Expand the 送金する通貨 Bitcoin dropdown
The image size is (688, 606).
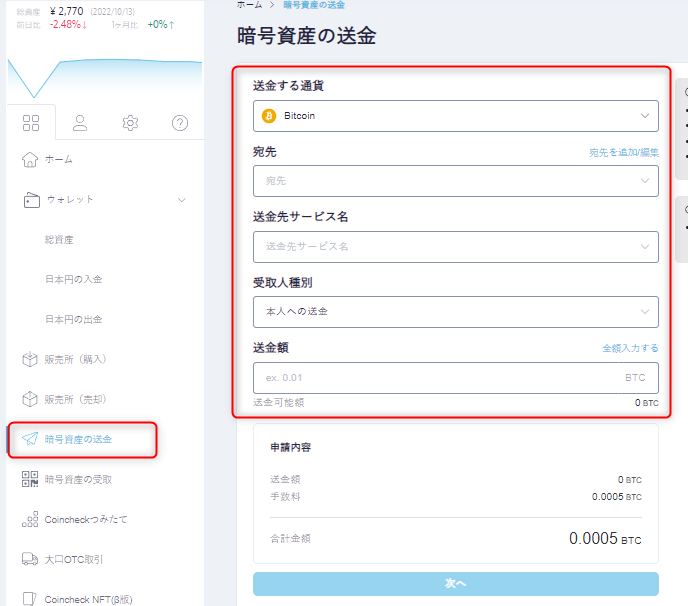[456, 116]
